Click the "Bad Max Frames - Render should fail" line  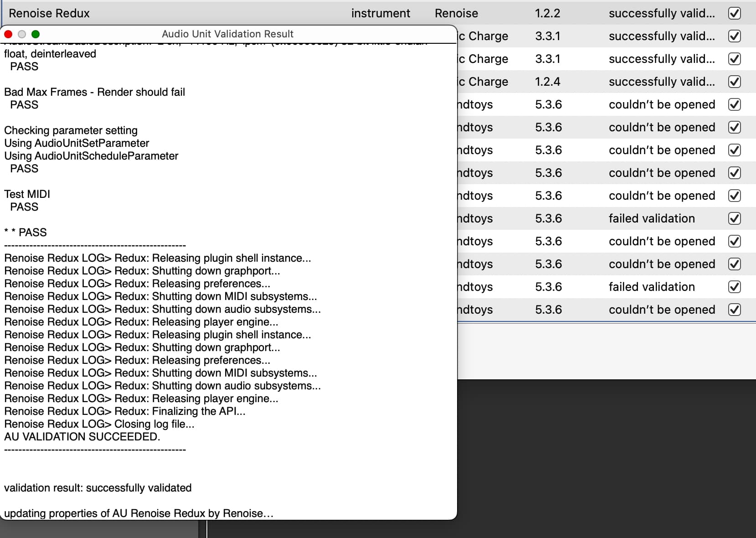click(x=95, y=92)
